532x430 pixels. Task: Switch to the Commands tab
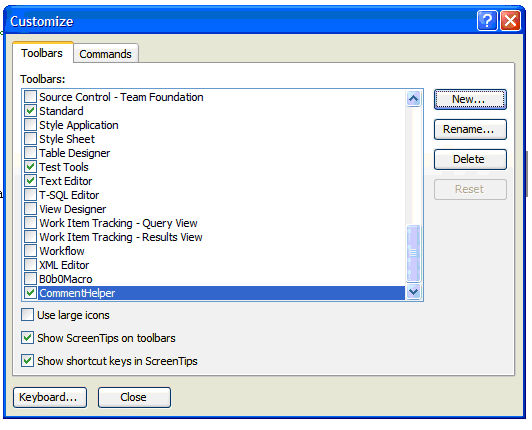pyautogui.click(x=106, y=54)
